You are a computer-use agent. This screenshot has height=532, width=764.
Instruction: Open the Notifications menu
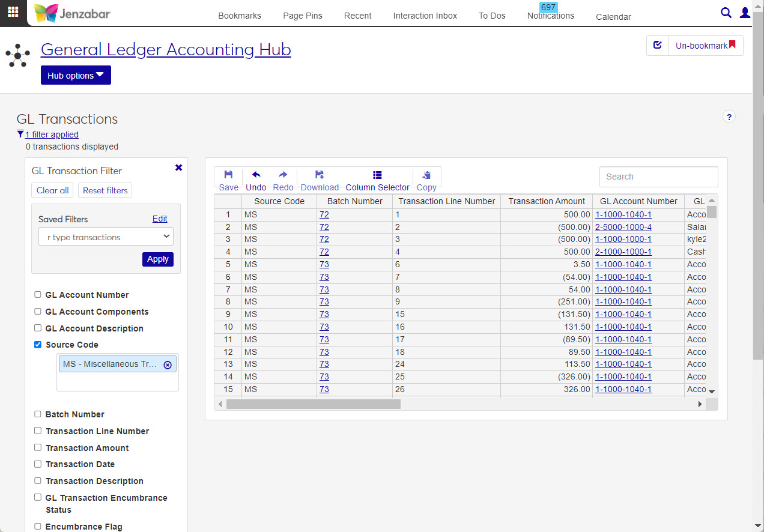(550, 16)
